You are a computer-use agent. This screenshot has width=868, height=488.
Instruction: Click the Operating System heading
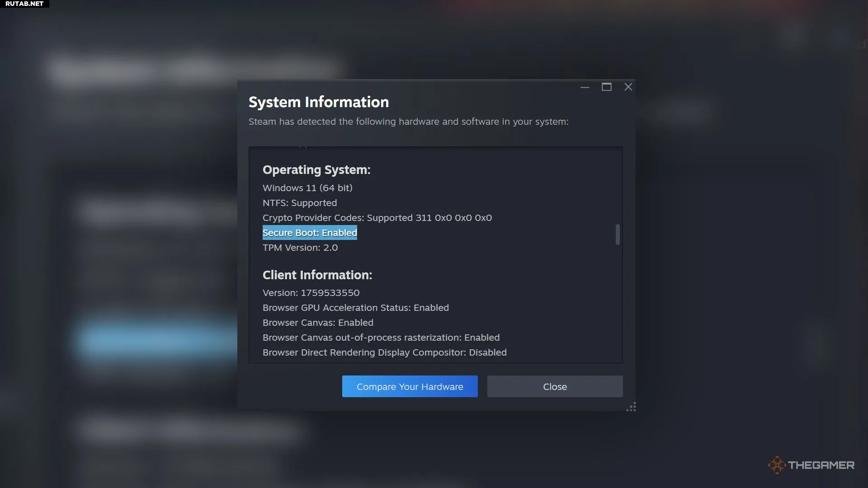point(316,170)
